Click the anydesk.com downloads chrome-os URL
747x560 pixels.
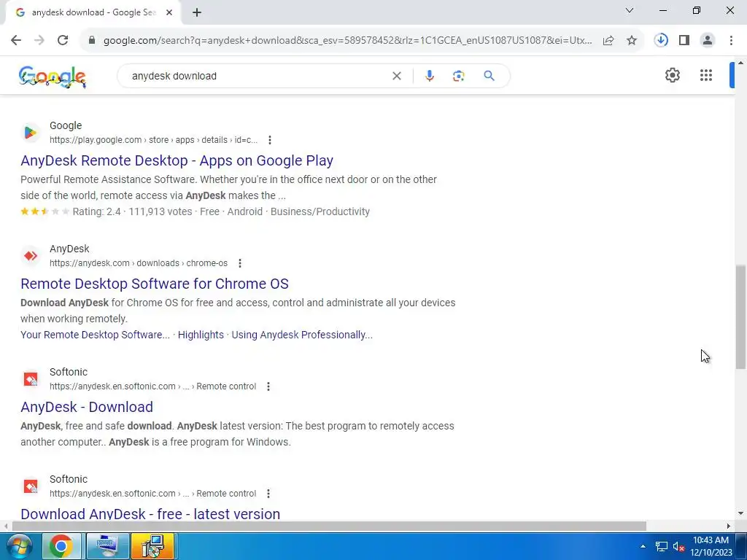coord(139,263)
